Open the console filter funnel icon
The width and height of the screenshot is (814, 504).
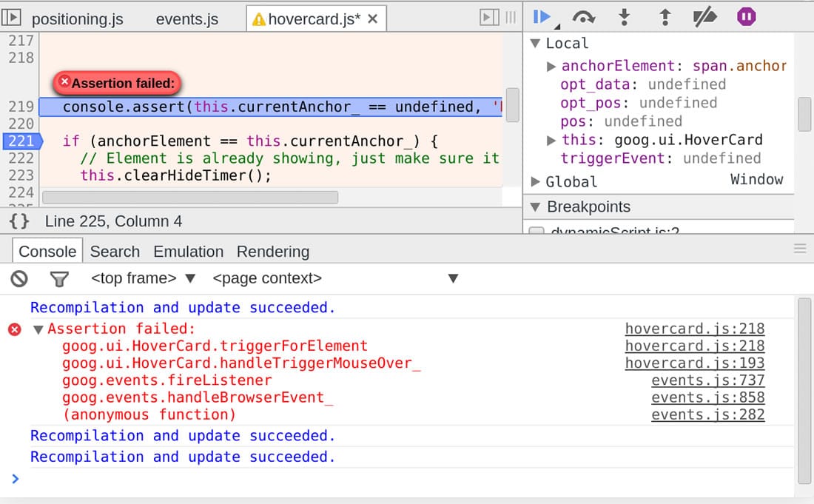[59, 278]
